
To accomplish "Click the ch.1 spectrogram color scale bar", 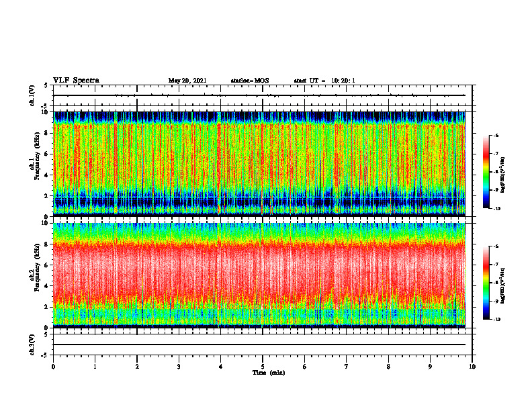I will tap(486, 172).
